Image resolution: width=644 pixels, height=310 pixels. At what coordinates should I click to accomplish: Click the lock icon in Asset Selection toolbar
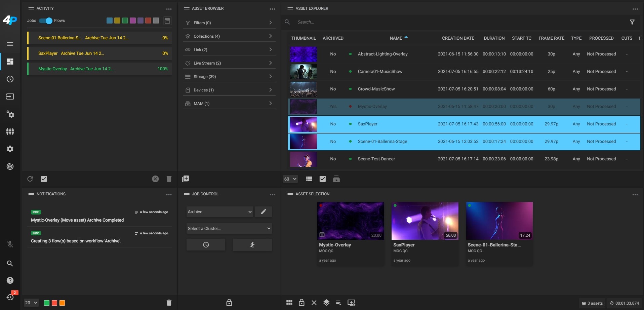[301, 303]
